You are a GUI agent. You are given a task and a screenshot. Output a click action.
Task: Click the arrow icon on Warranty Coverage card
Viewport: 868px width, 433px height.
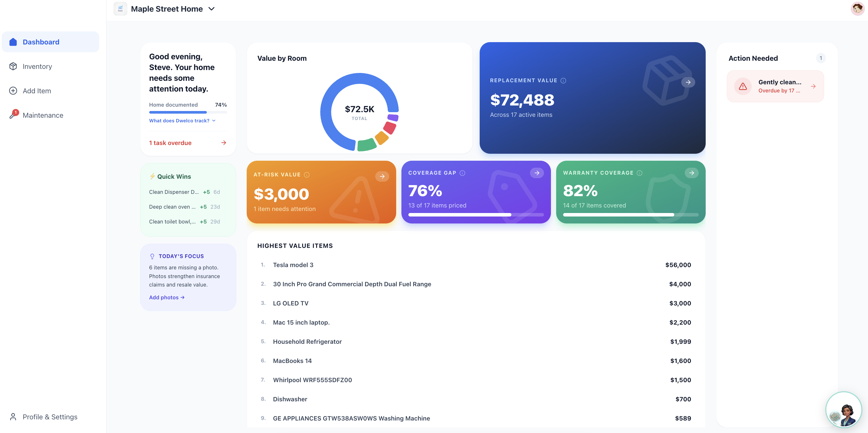tap(691, 173)
